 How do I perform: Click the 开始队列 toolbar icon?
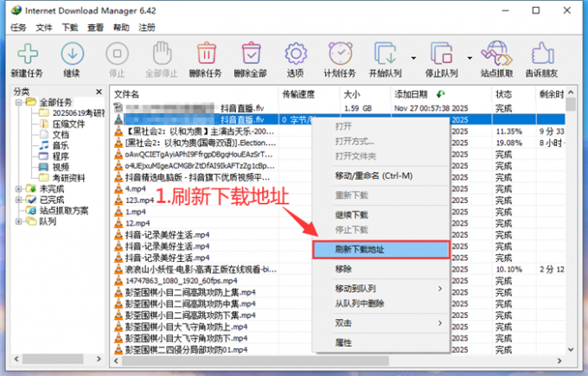pyautogui.click(x=385, y=54)
